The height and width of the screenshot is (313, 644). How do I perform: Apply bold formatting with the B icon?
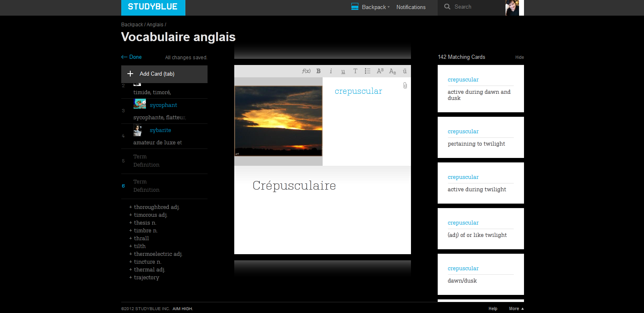pos(318,71)
